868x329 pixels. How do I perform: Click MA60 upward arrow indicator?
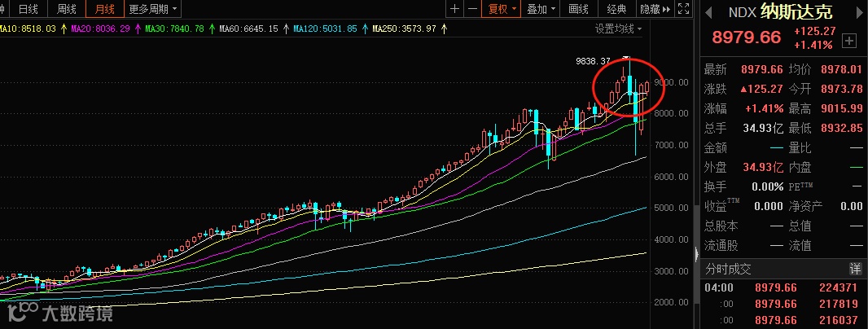(x=286, y=29)
